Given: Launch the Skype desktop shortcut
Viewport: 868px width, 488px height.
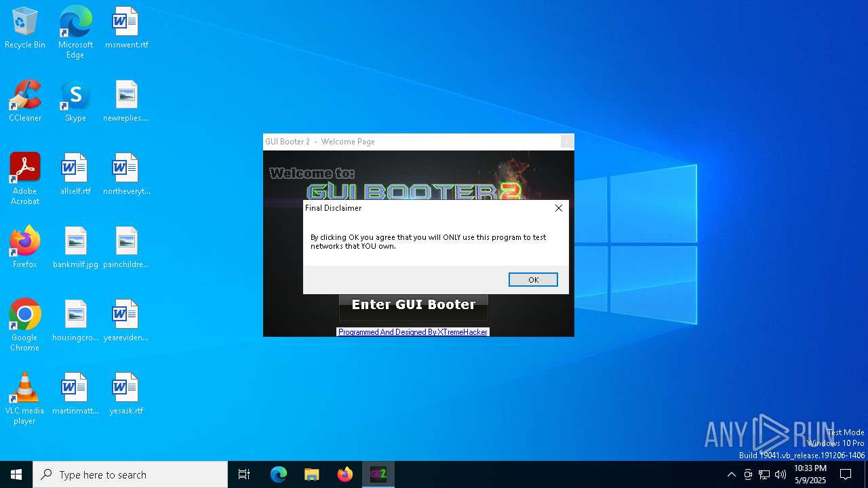Looking at the screenshot, I should [x=75, y=102].
